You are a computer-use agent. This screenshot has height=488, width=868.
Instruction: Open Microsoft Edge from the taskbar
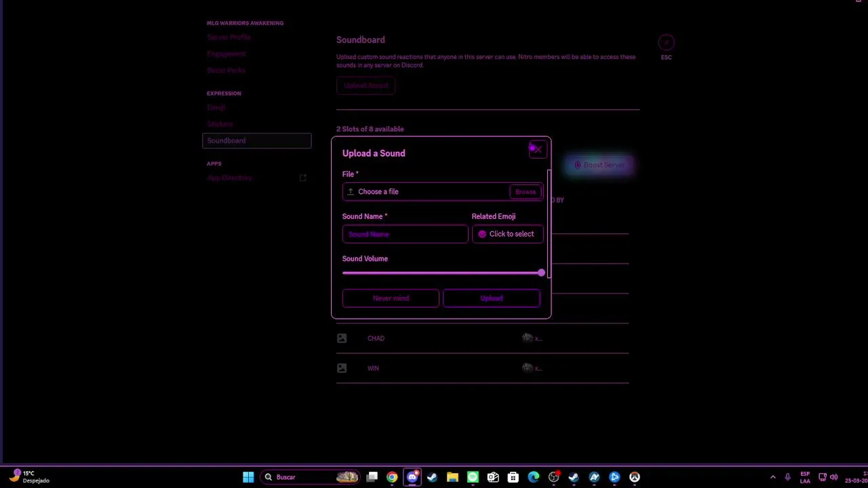click(x=534, y=477)
